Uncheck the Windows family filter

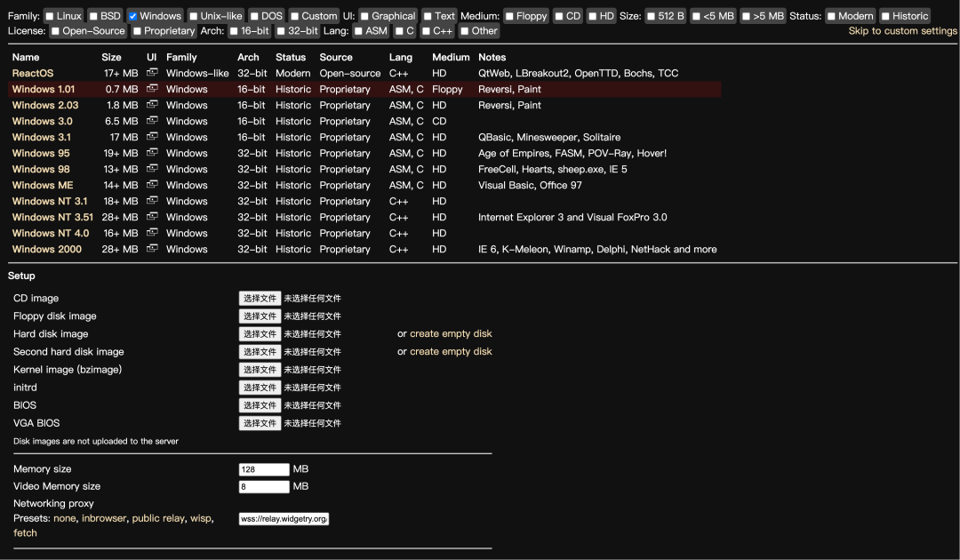click(x=132, y=16)
